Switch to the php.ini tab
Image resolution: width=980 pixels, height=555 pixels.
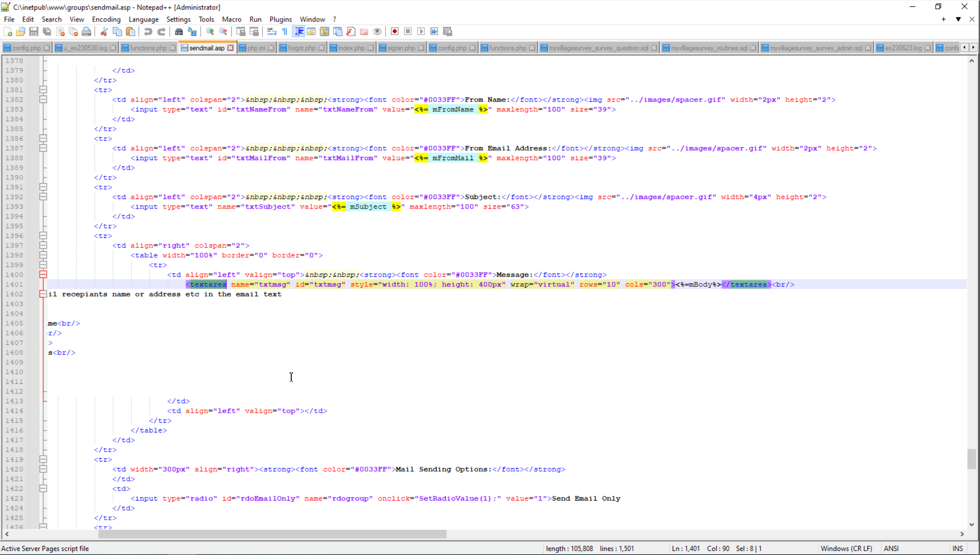click(256, 48)
